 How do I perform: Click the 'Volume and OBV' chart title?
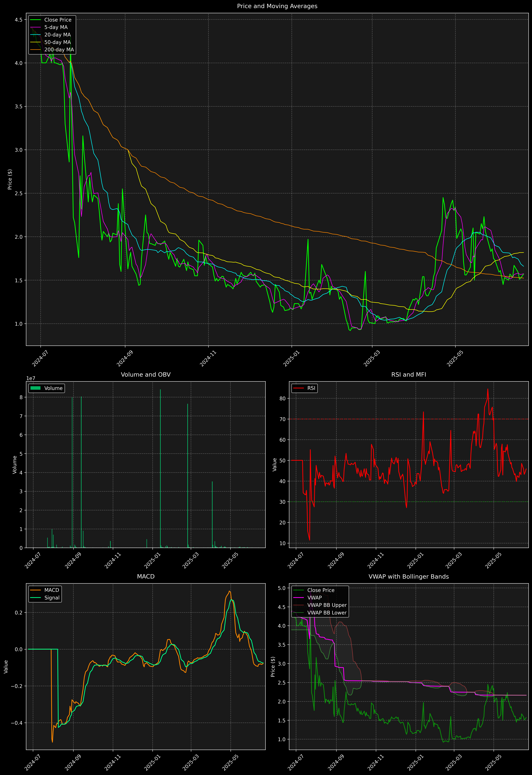click(x=146, y=374)
